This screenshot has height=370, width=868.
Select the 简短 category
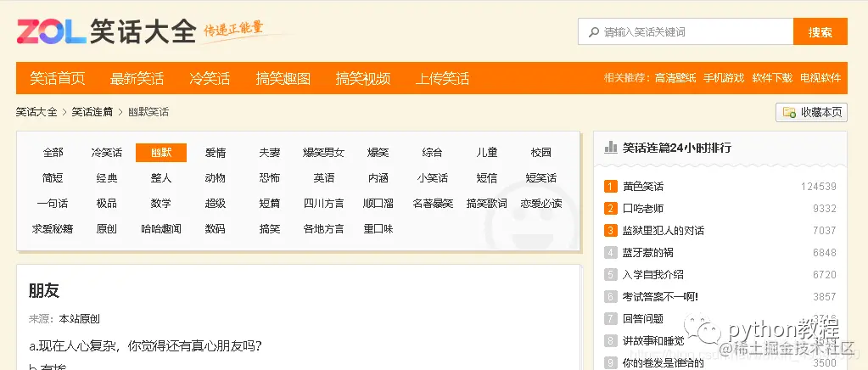[x=53, y=178]
